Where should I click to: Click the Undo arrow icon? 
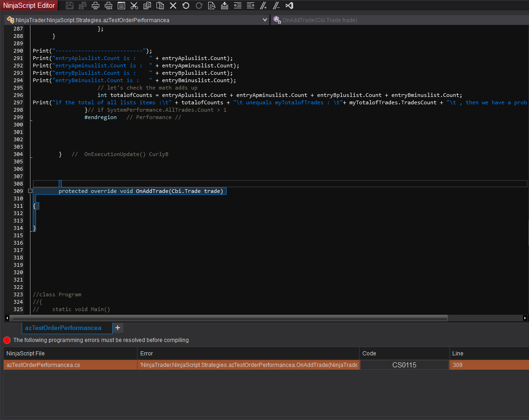[x=186, y=6]
